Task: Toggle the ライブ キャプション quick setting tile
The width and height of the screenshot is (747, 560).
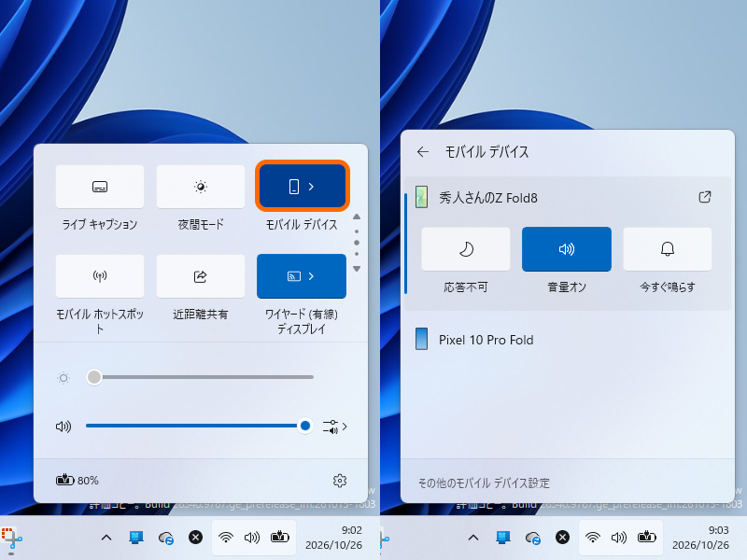Action: tap(100, 186)
